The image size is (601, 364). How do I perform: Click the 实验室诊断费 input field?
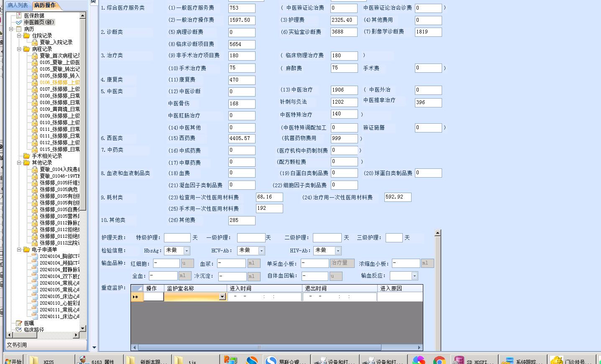click(344, 32)
